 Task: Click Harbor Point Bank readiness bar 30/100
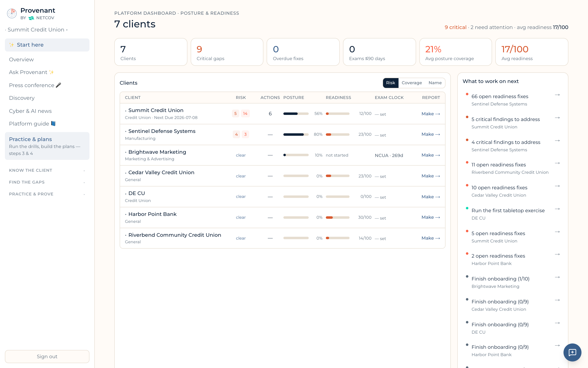pos(337,217)
